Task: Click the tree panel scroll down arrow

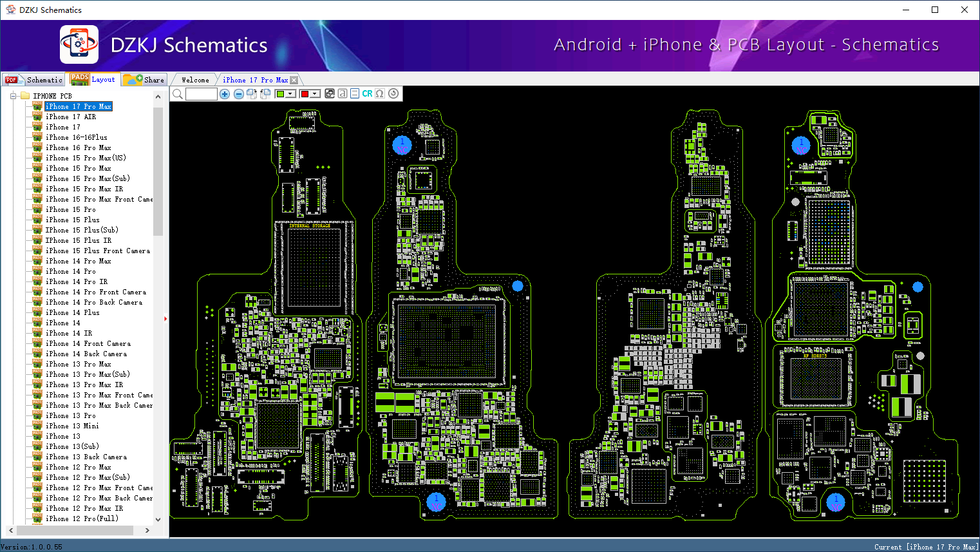Action: [158, 519]
